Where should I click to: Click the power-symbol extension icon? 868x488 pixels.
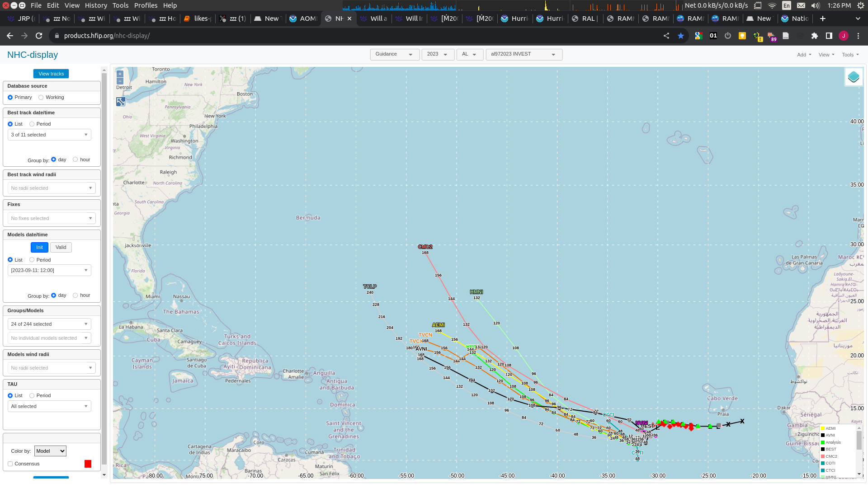[x=728, y=36]
